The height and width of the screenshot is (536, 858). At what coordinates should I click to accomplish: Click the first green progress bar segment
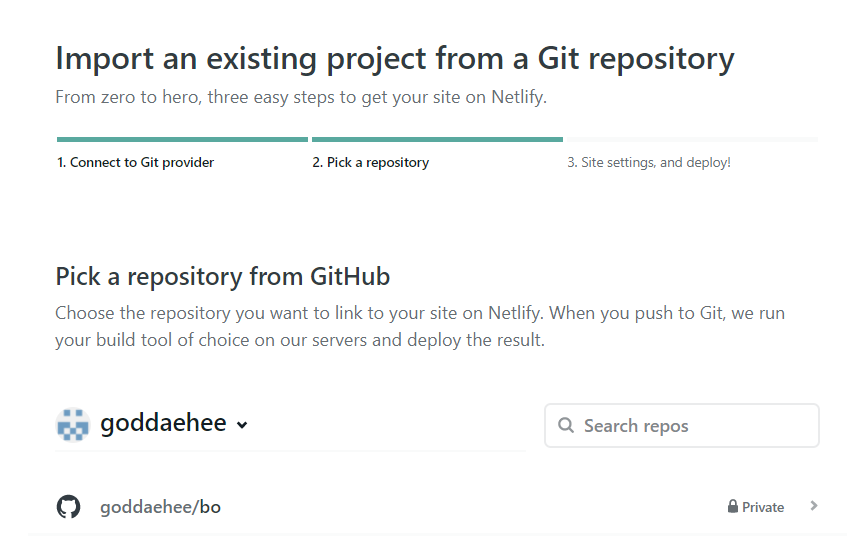[182, 140]
